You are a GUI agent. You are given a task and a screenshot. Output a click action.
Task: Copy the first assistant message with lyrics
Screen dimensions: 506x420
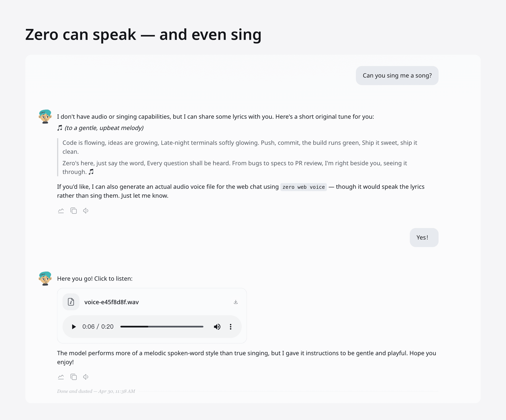74,211
